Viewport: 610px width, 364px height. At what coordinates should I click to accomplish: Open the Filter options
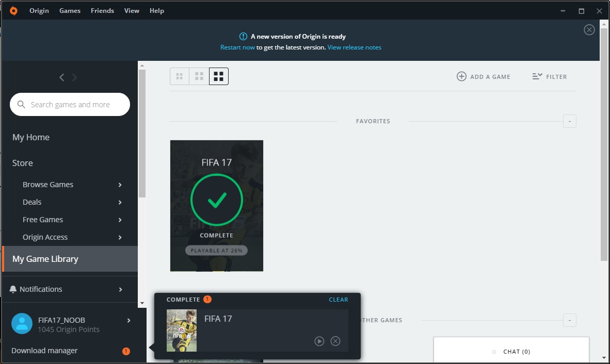(x=550, y=76)
